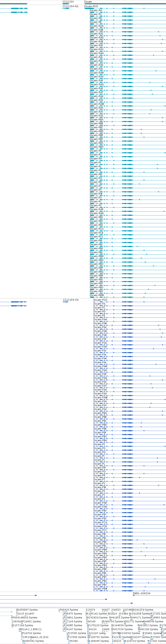166x644 pixels.
Task: Select EST label EK065442.5prime
Action: click(33, 641)
